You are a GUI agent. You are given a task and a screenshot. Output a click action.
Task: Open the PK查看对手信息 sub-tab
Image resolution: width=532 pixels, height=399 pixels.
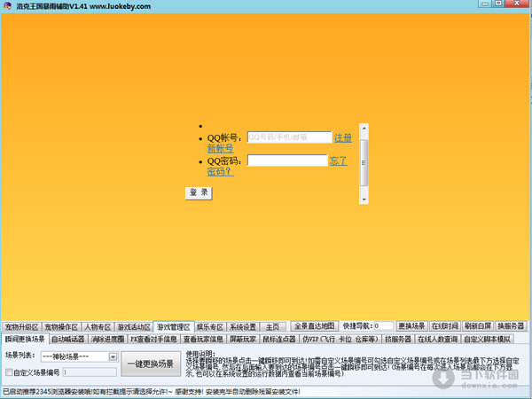(153, 339)
